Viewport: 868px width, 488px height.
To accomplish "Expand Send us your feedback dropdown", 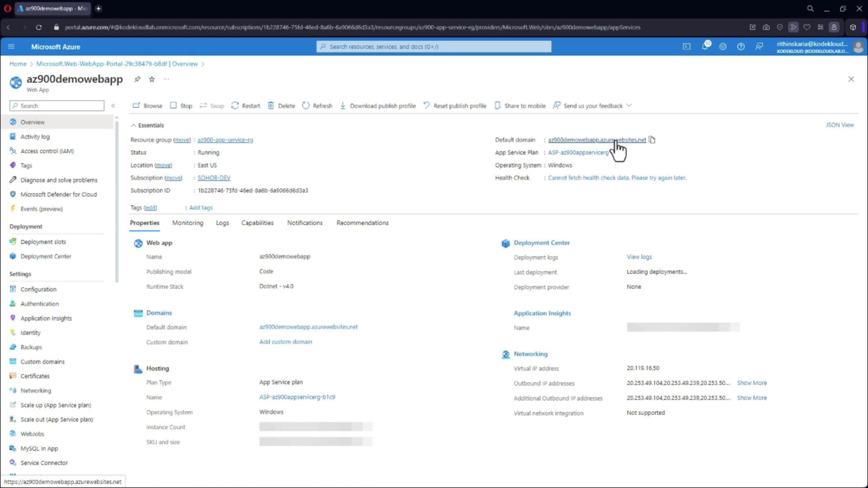I will tap(629, 106).
